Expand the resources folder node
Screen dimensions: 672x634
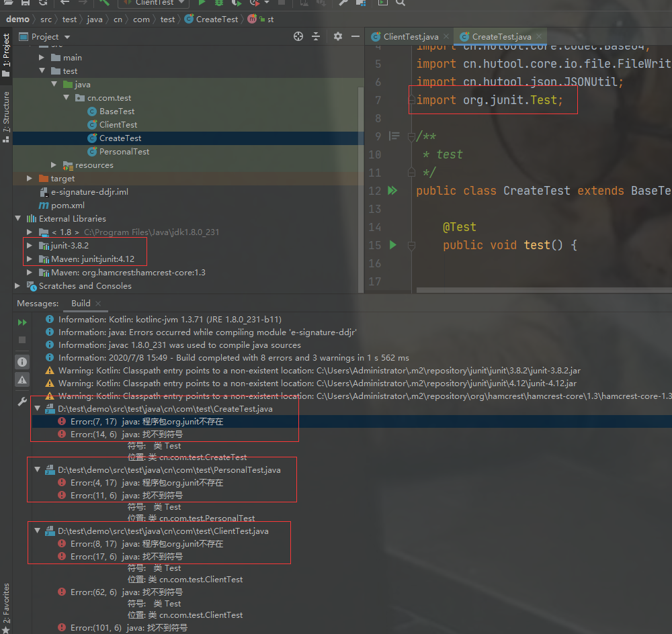point(54,165)
